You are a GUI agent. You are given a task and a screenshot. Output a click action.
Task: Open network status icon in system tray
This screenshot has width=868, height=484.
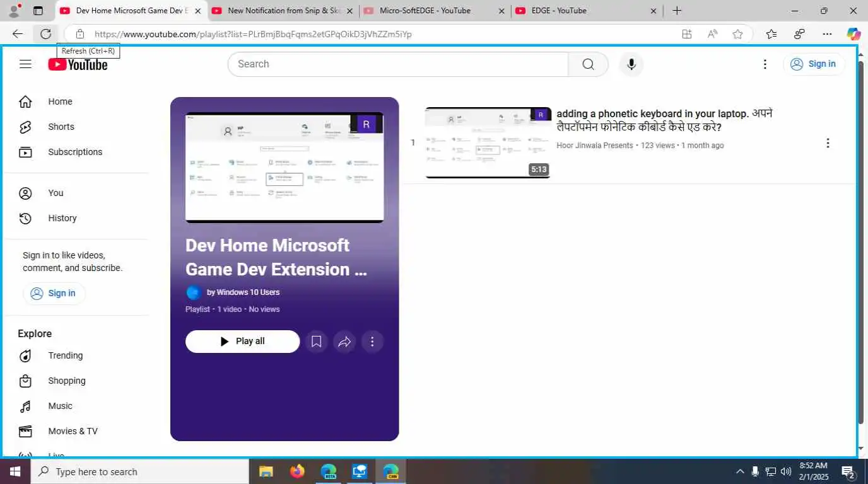click(x=770, y=471)
